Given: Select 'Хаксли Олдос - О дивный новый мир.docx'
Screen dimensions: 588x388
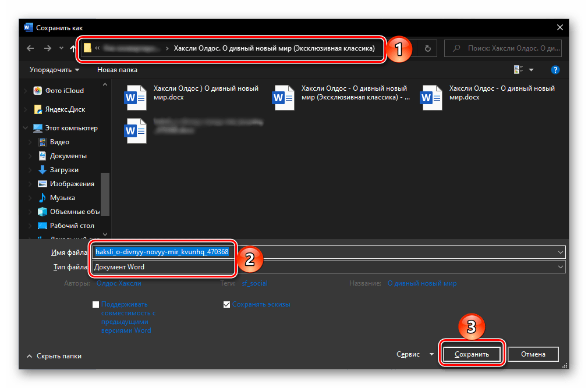Looking at the screenshot, I should point(487,97).
